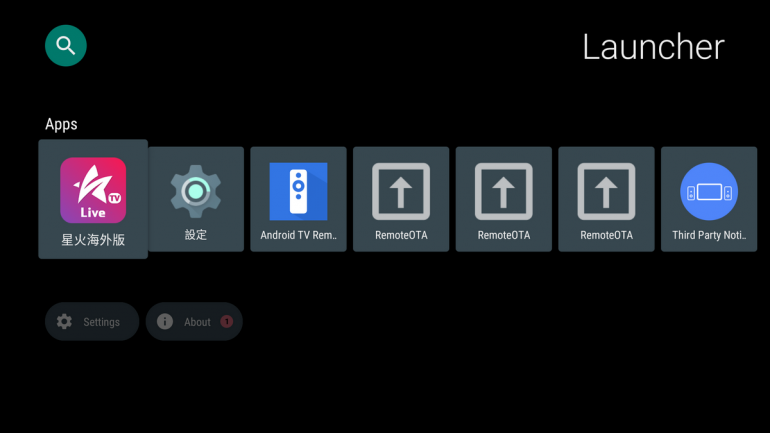Click the pink Live TV star logo
This screenshot has width=770, height=433.
click(x=93, y=190)
